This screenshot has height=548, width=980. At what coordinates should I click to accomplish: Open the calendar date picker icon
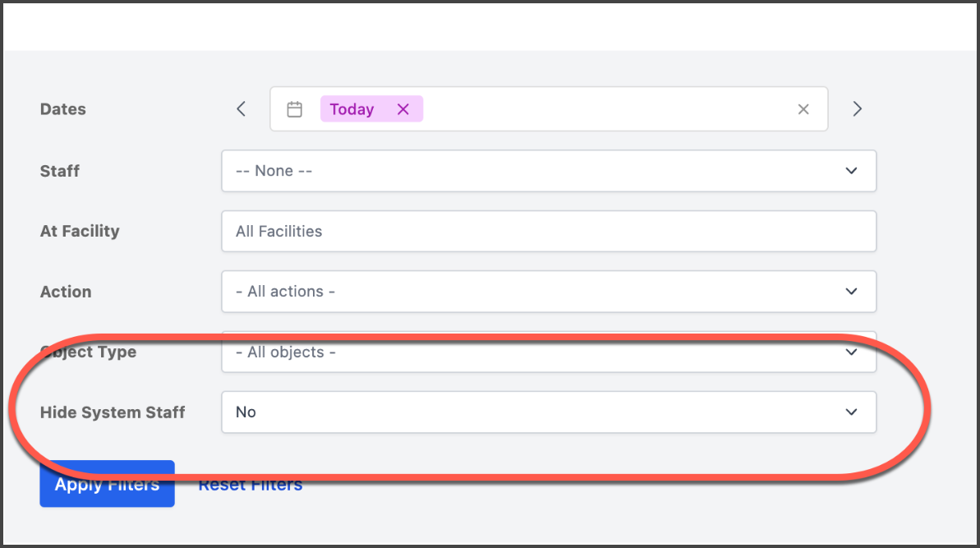coord(294,109)
